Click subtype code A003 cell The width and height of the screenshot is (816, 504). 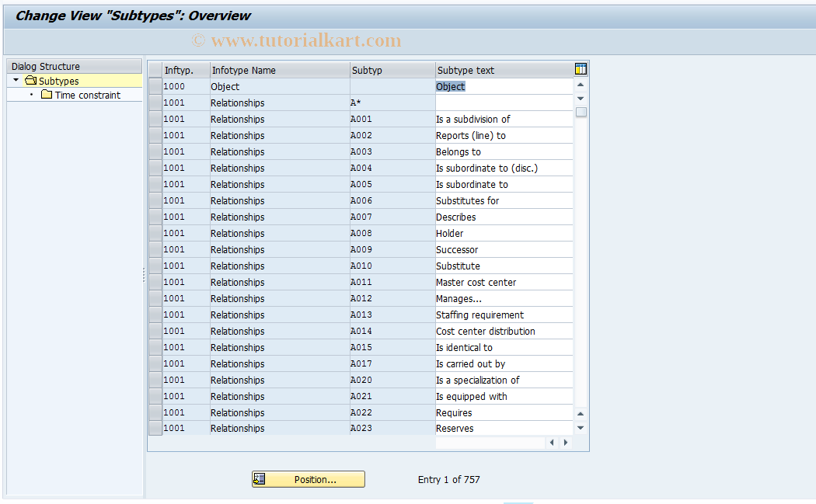392,152
